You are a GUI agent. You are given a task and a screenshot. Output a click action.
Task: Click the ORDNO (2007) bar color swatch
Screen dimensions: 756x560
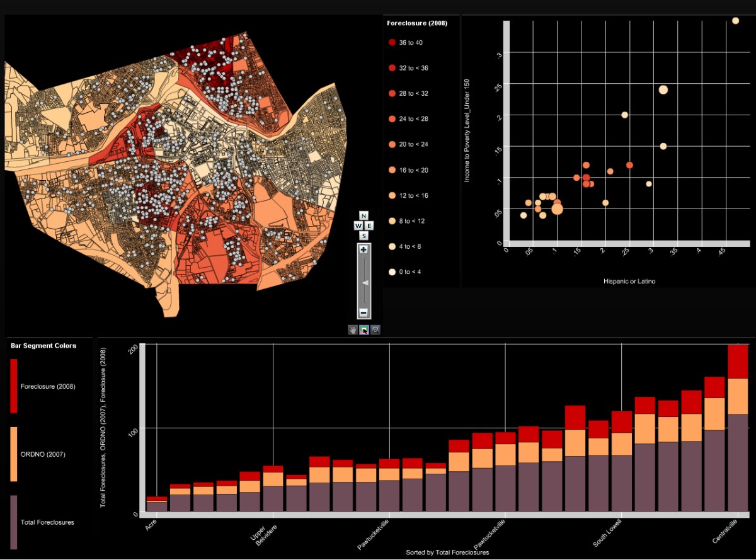[14, 454]
